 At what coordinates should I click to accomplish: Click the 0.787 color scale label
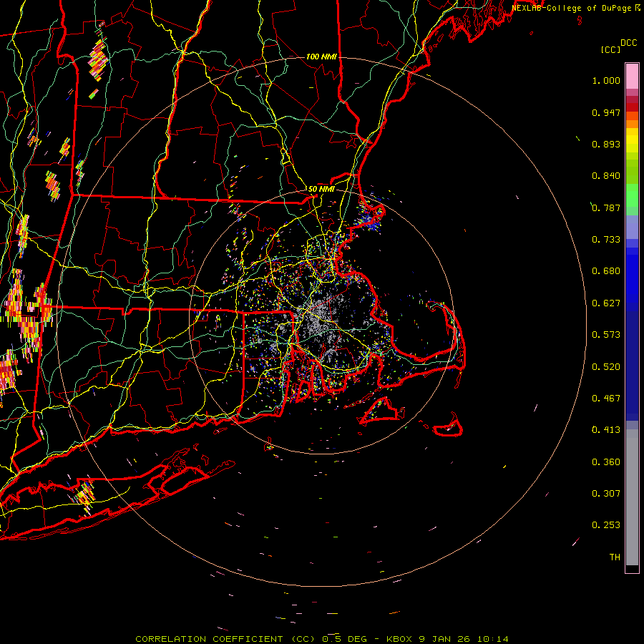click(606, 208)
